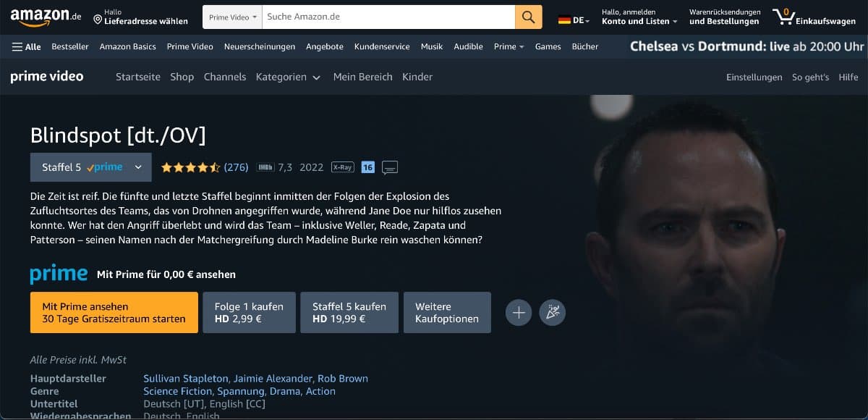Open Bücher nav item

click(x=585, y=46)
